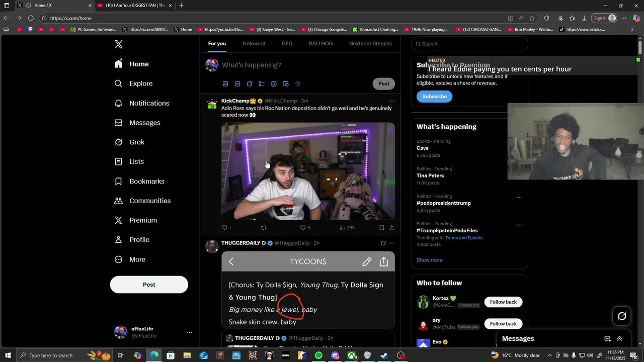The width and height of the screenshot is (644, 362).
Task: Click the white Post button in sidebar
Action: pos(149,285)
